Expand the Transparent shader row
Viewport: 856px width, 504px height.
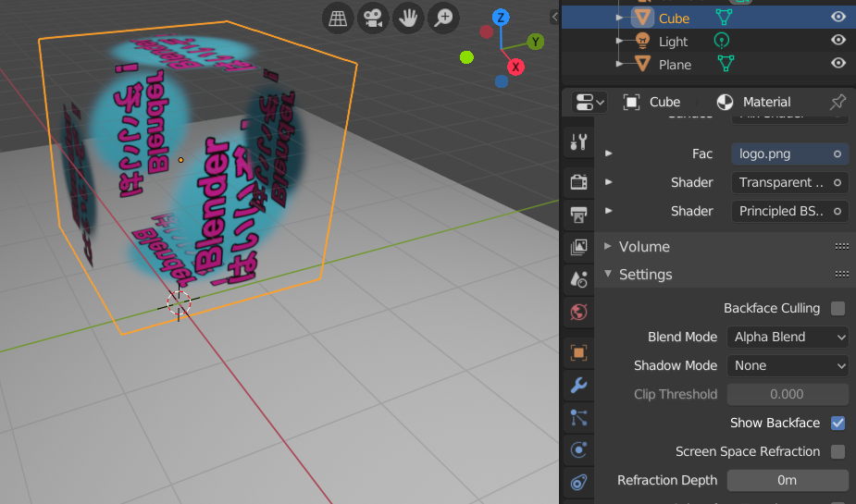coord(609,181)
